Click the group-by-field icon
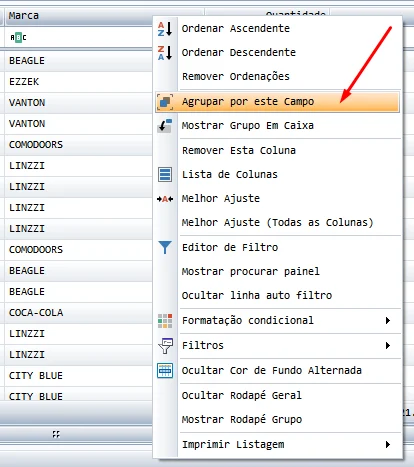 point(165,102)
